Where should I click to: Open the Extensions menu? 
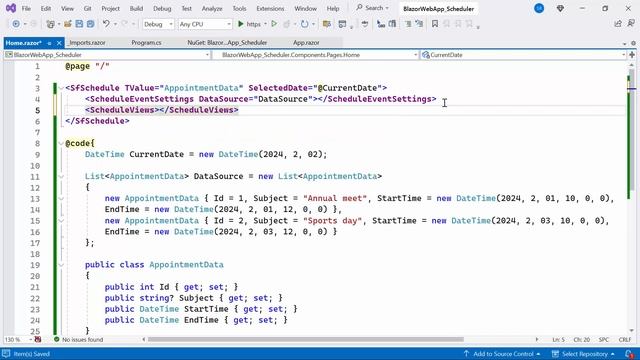pyautogui.click(x=270, y=8)
